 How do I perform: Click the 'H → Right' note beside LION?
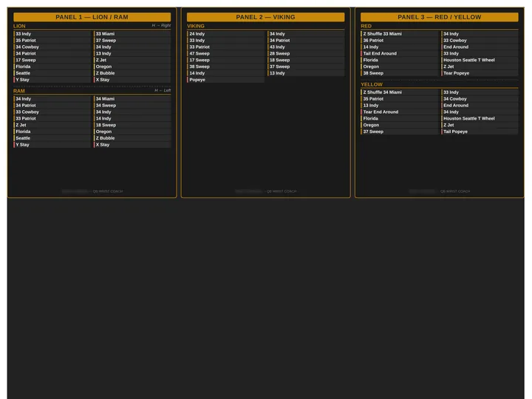tap(161, 25)
